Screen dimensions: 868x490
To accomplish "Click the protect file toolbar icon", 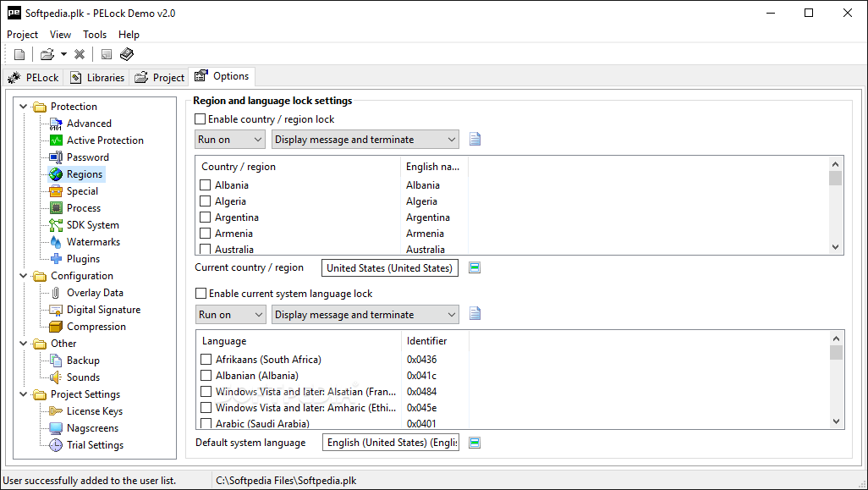I will 107,54.
